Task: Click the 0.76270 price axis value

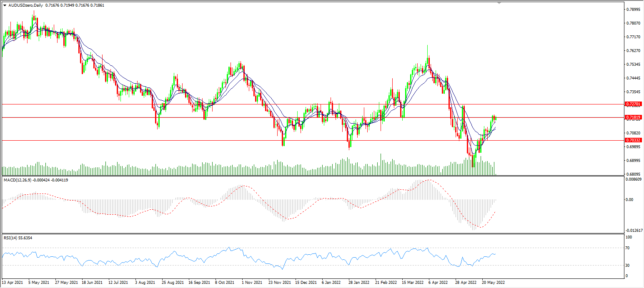Action: coord(633,51)
